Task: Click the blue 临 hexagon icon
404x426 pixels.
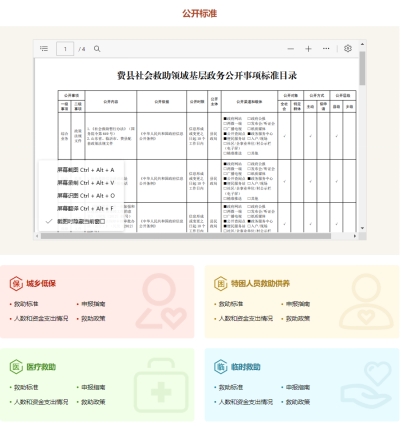Action: [221, 367]
